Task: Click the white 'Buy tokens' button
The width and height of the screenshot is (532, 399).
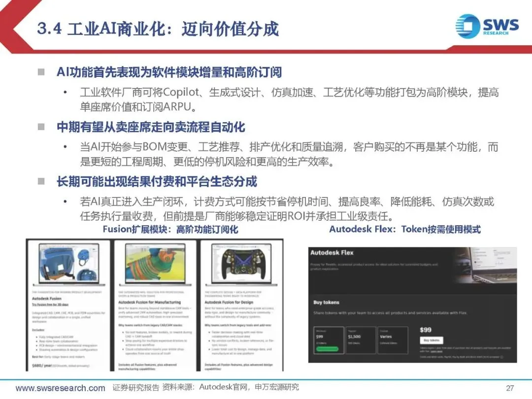Action: pyautogui.click(x=432, y=340)
